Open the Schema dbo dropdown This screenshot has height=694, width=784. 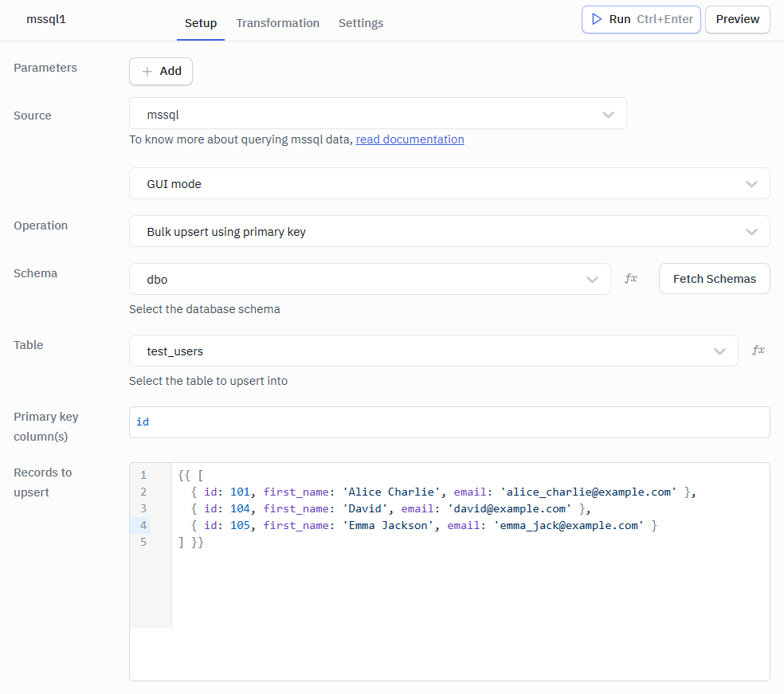pos(370,279)
